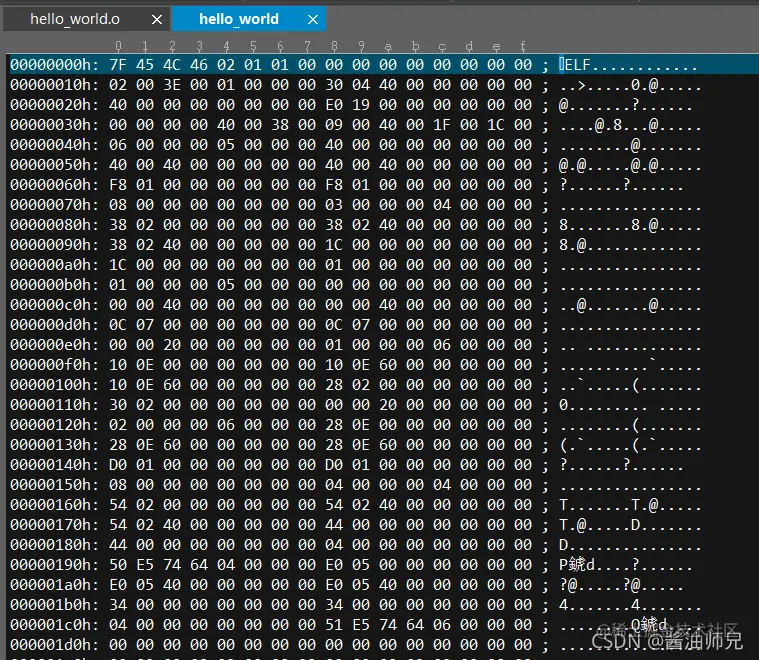Image resolution: width=759 pixels, height=660 pixels.
Task: Select first 34 byte in row 000001b0h
Action: pos(118,605)
